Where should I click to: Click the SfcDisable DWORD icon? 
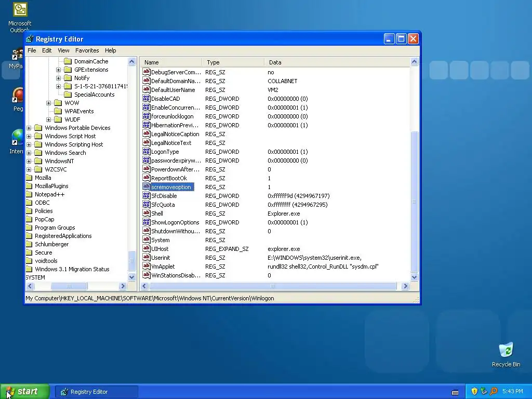point(146,195)
